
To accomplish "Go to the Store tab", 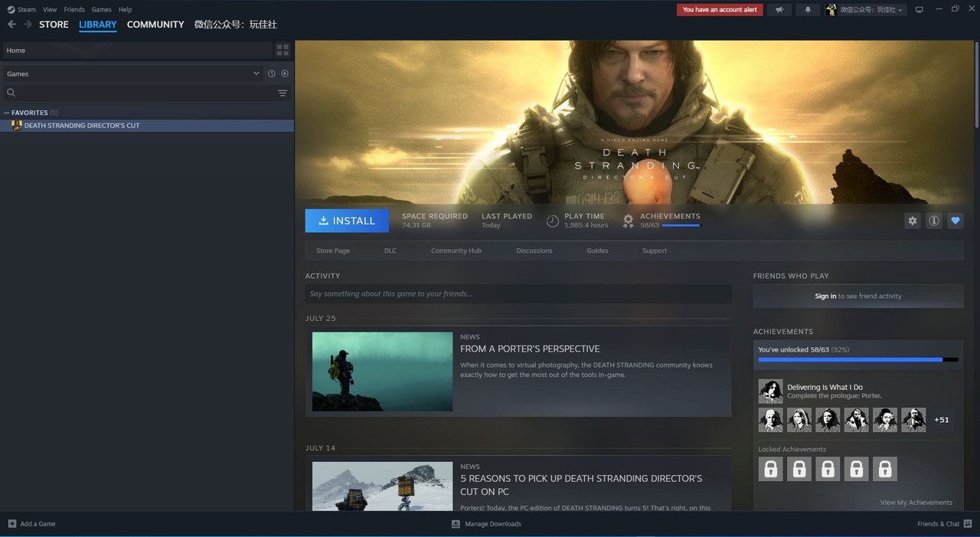I will [54, 25].
